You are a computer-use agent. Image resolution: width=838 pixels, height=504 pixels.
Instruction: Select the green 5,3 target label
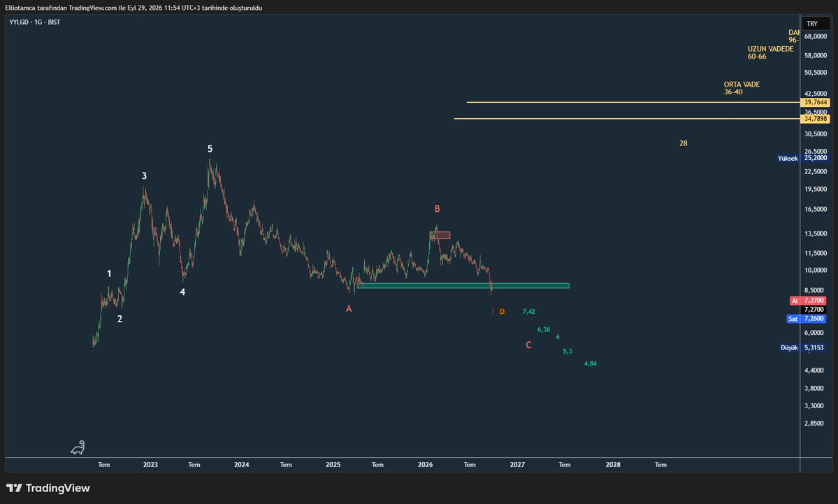568,351
